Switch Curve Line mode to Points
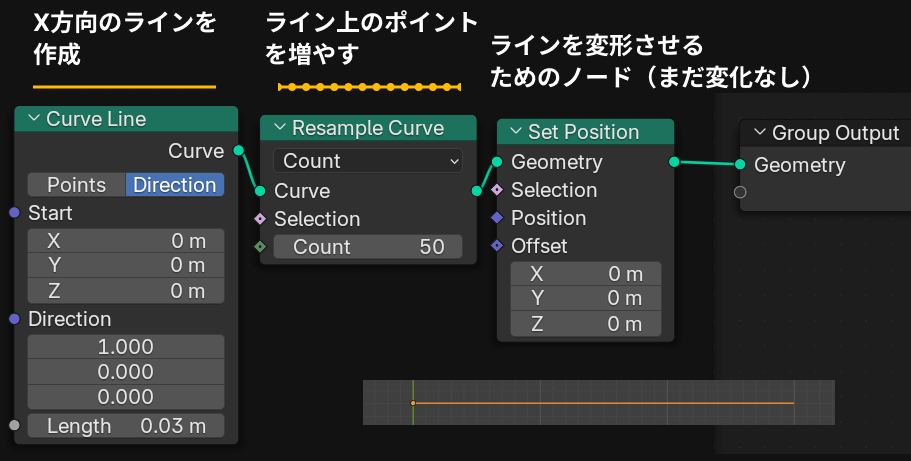The width and height of the screenshot is (911, 461). (x=77, y=185)
